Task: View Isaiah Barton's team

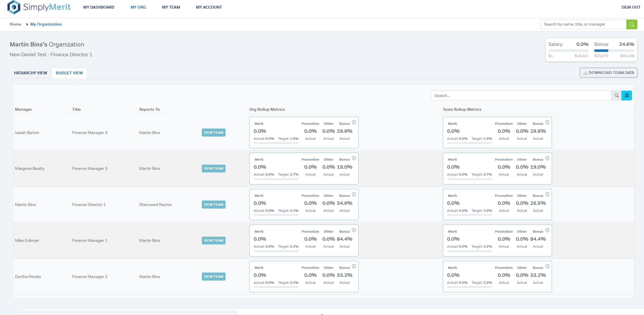Action: [x=214, y=133]
